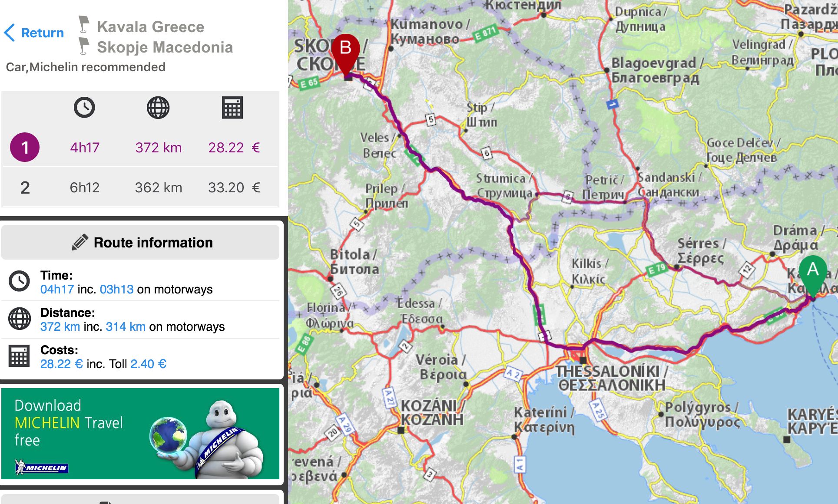Click the 372 km distance value
This screenshot has height=504, width=838.
[x=158, y=148]
